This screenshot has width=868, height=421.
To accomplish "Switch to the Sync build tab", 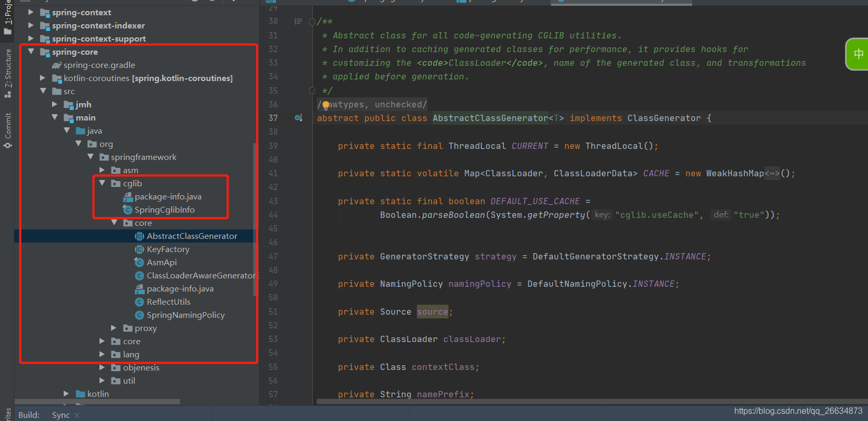I will point(61,415).
